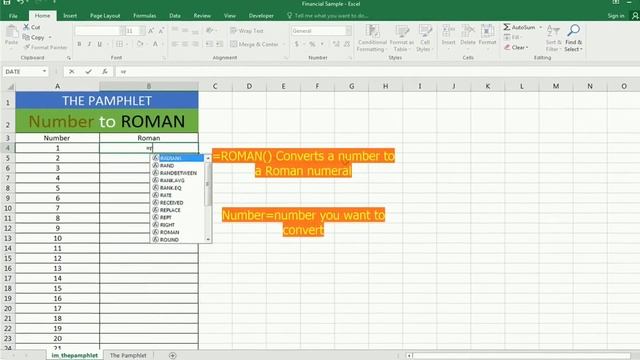640x360 pixels.
Task: Click the Fill Color bucket icon
Action: [140, 44]
